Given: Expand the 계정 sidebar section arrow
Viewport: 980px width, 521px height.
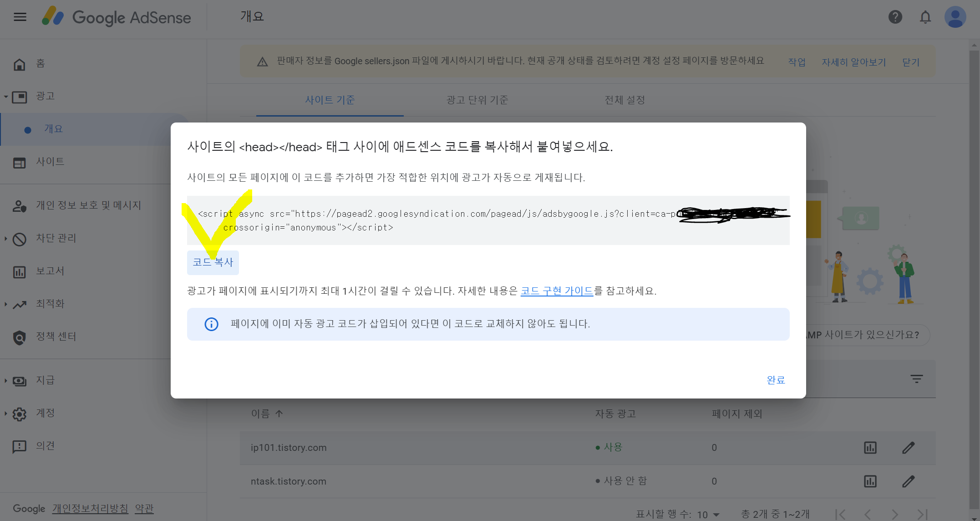Looking at the screenshot, I should pyautogui.click(x=6, y=414).
